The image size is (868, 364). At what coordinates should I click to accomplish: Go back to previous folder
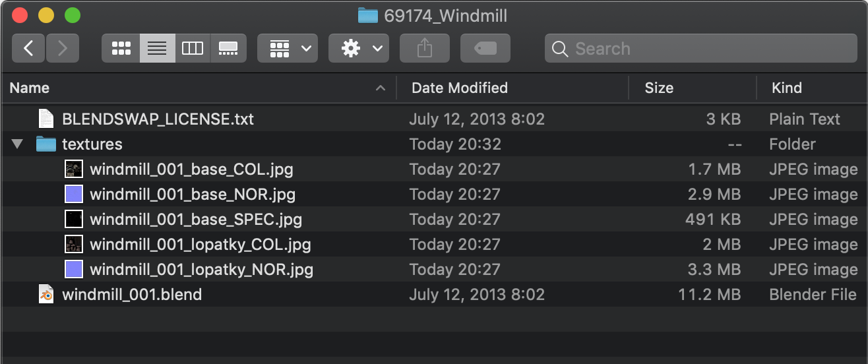[x=28, y=48]
